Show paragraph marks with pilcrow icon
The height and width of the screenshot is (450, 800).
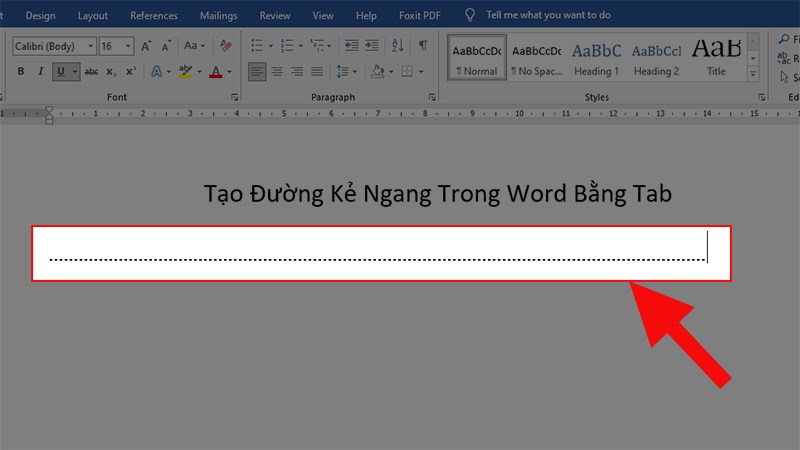[423, 46]
